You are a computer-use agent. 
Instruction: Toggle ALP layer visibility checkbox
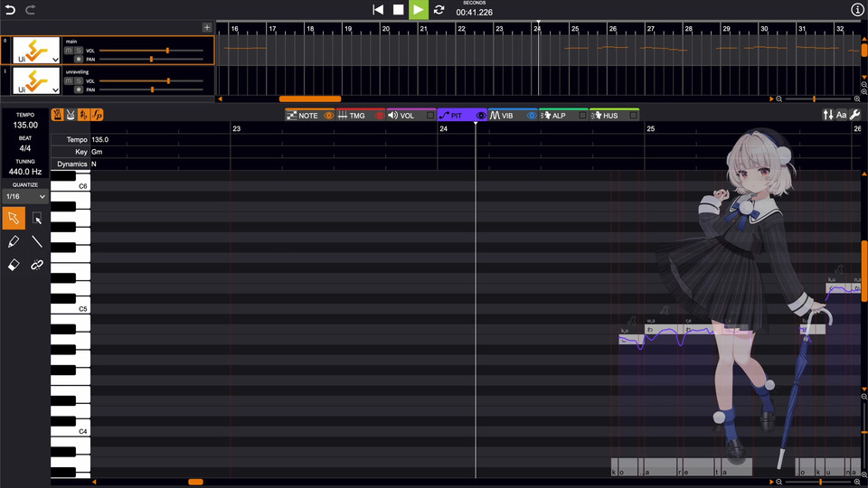point(582,115)
